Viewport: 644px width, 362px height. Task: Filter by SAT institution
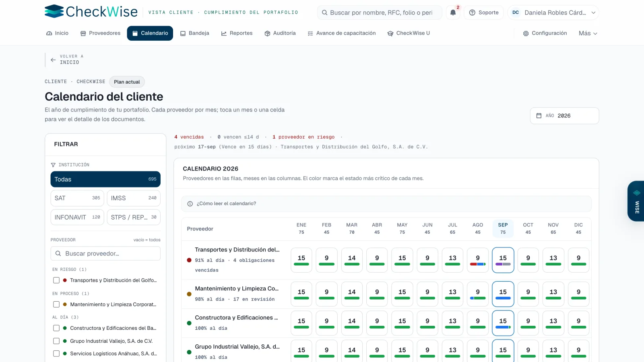77,198
